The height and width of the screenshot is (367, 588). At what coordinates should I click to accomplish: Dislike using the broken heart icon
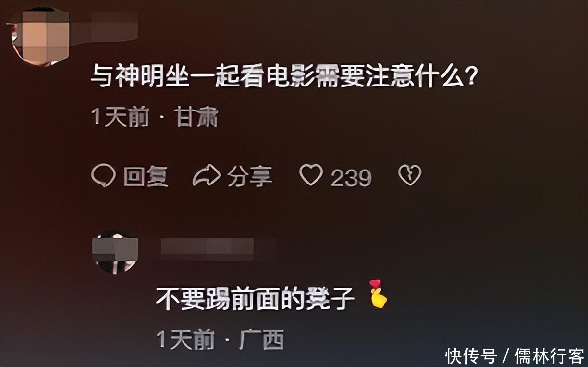410,175
